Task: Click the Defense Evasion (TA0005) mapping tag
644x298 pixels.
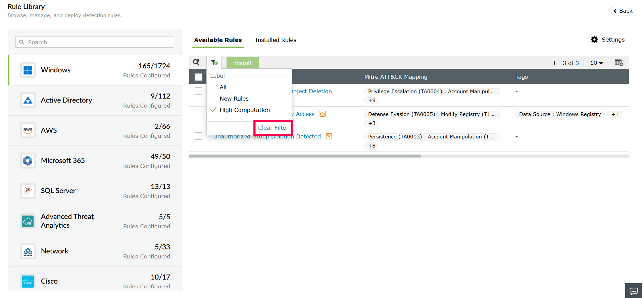Action: pyautogui.click(x=432, y=114)
